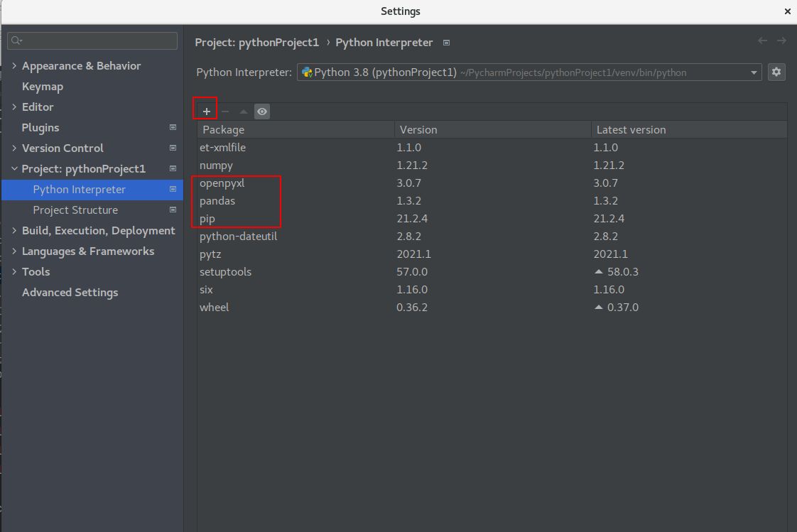Expand Languages & Frameworks section
This screenshot has height=532, width=797.
pyautogui.click(x=14, y=251)
